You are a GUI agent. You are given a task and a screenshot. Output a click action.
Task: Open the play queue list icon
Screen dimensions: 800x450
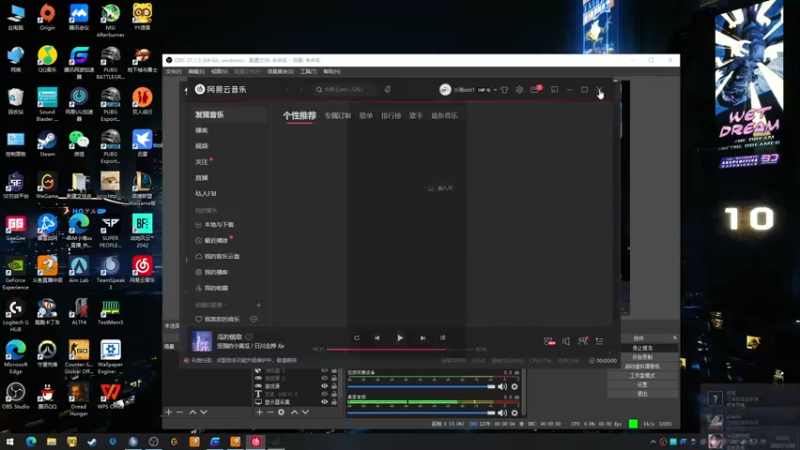pyautogui.click(x=599, y=341)
